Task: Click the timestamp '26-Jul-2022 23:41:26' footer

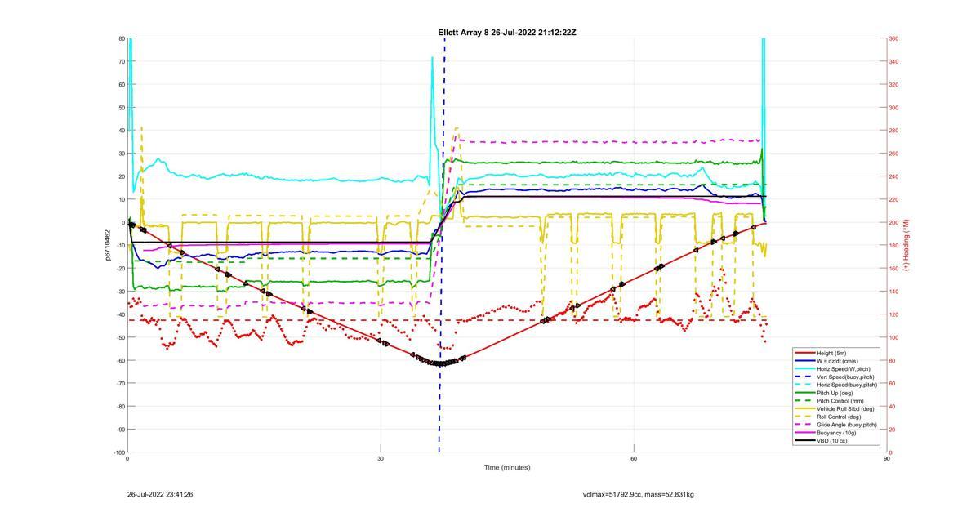Action: (x=160, y=494)
